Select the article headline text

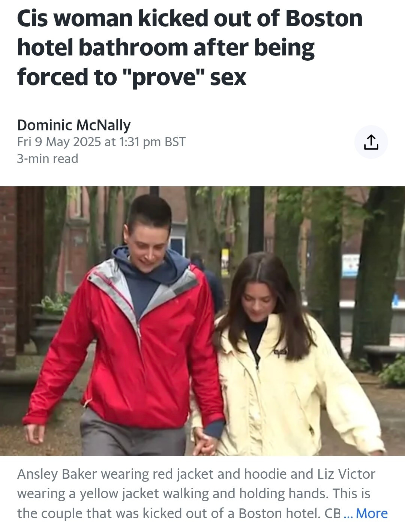[190, 47]
